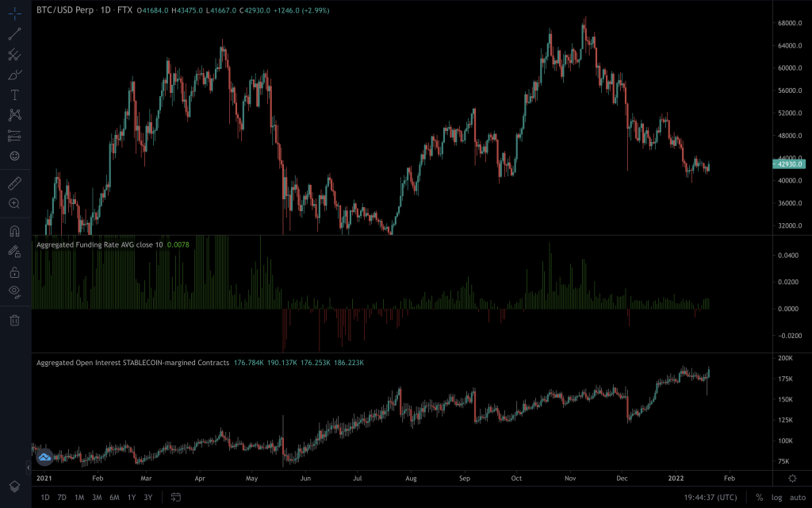
Task: Switch to the 1M time range
Action: pyautogui.click(x=79, y=497)
